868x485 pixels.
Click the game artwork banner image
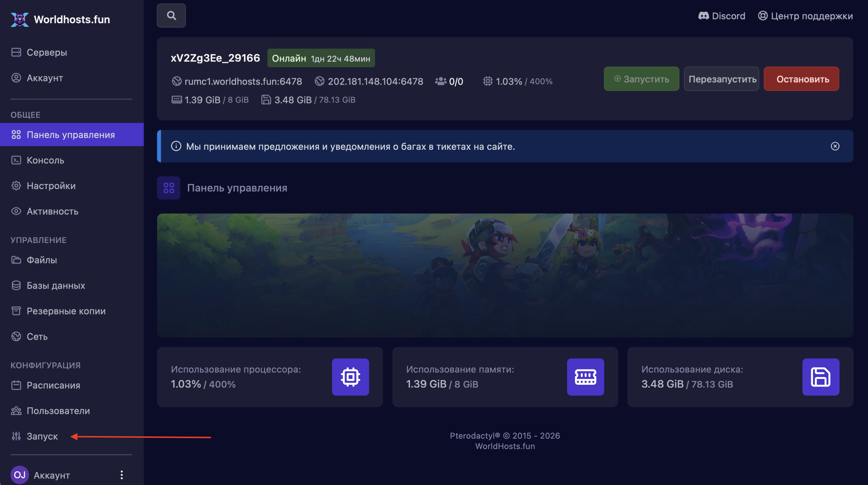point(505,275)
